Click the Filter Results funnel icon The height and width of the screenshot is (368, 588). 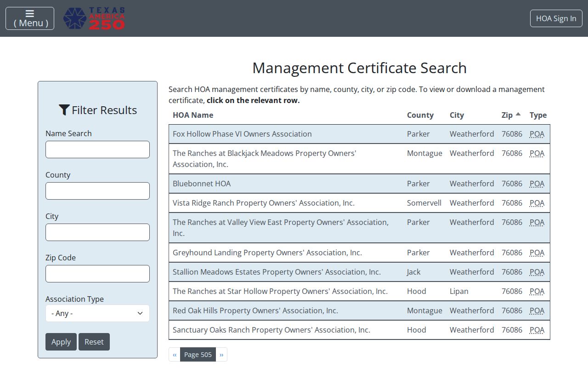[x=64, y=110]
